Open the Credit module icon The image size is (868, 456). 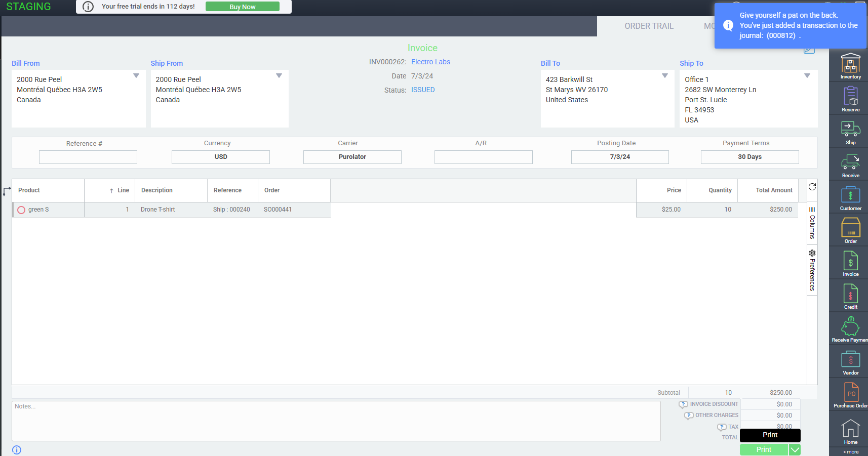coord(850,297)
